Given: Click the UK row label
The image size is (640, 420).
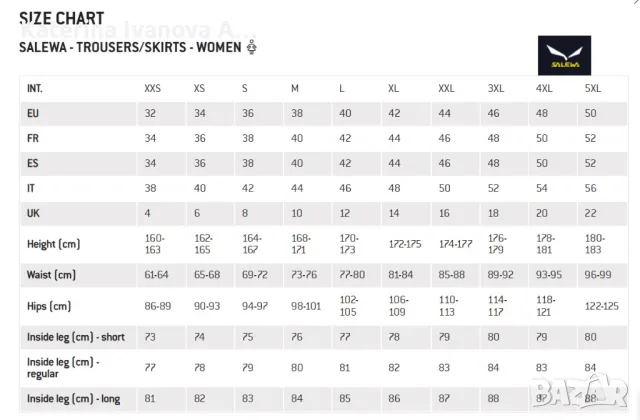Looking at the screenshot, I should (33, 213).
